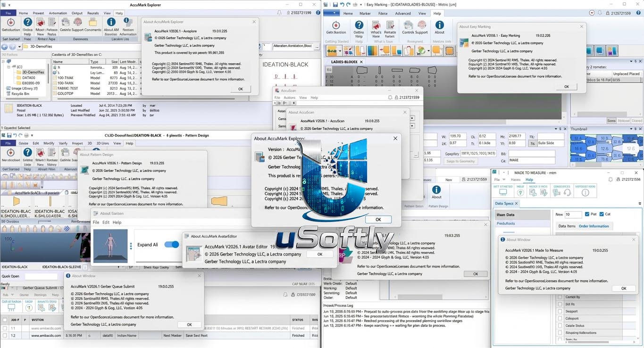
Task: Click the blue question-mark Help icon in Easy Marking
Action: point(359,25)
